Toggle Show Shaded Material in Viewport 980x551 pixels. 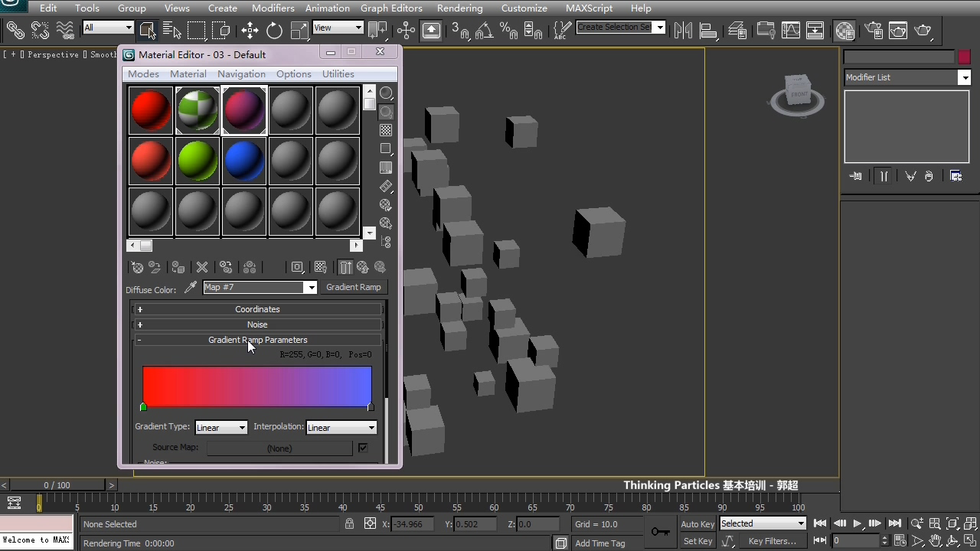click(x=321, y=267)
